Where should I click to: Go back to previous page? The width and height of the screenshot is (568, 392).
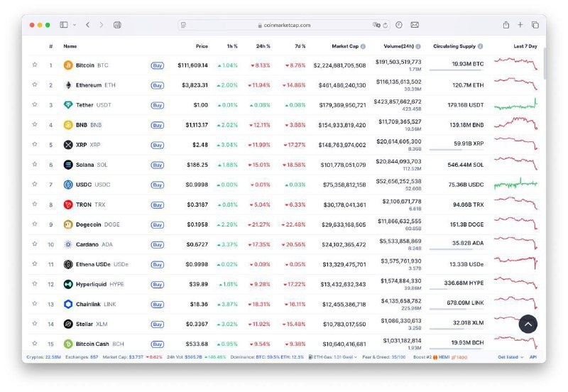(x=87, y=25)
